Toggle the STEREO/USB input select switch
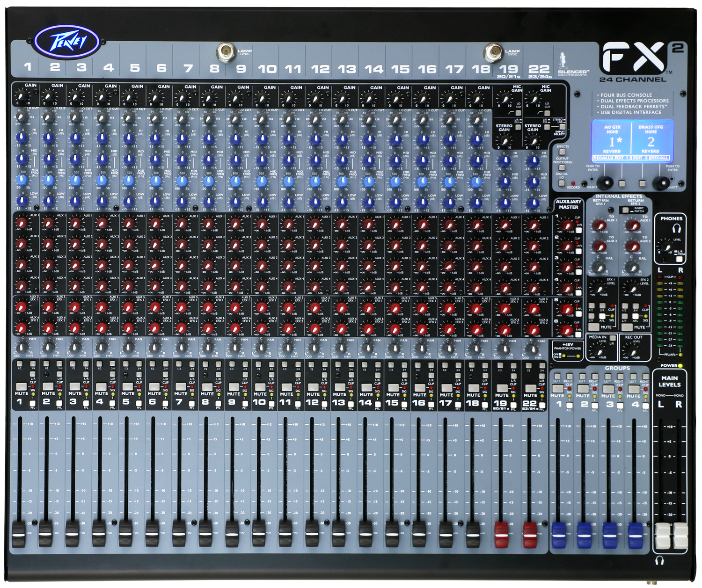Viewport: 702px width, 588px height. point(562,126)
